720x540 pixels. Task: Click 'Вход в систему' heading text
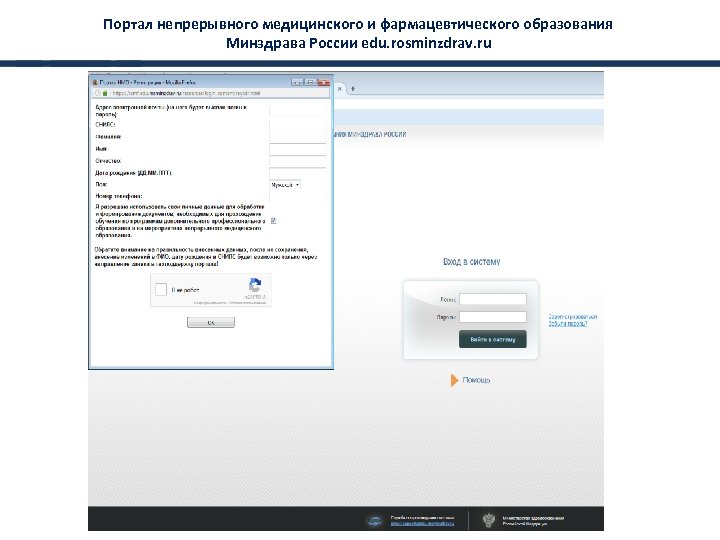(472, 262)
